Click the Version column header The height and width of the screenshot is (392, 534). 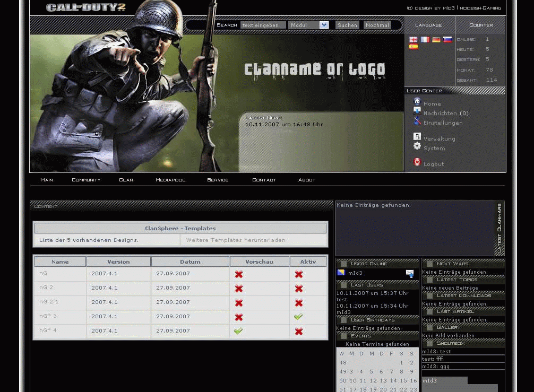point(118,262)
